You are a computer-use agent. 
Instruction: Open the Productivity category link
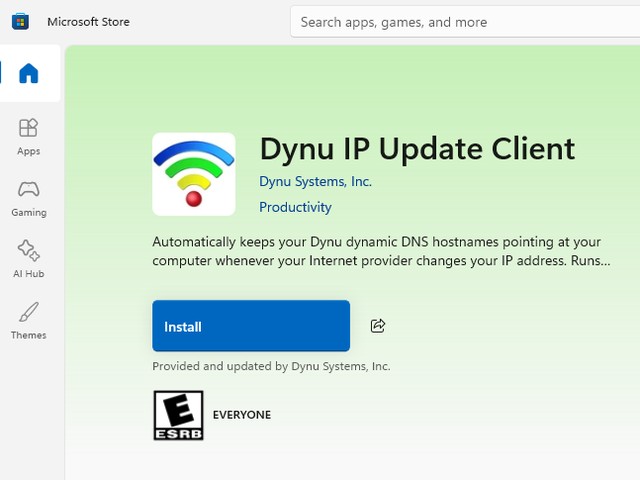[x=295, y=207]
